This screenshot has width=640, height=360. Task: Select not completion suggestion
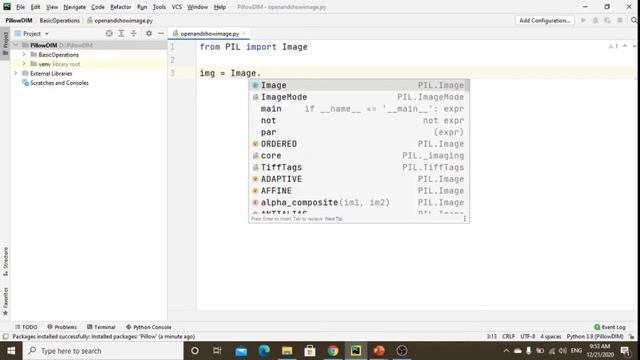tap(359, 120)
